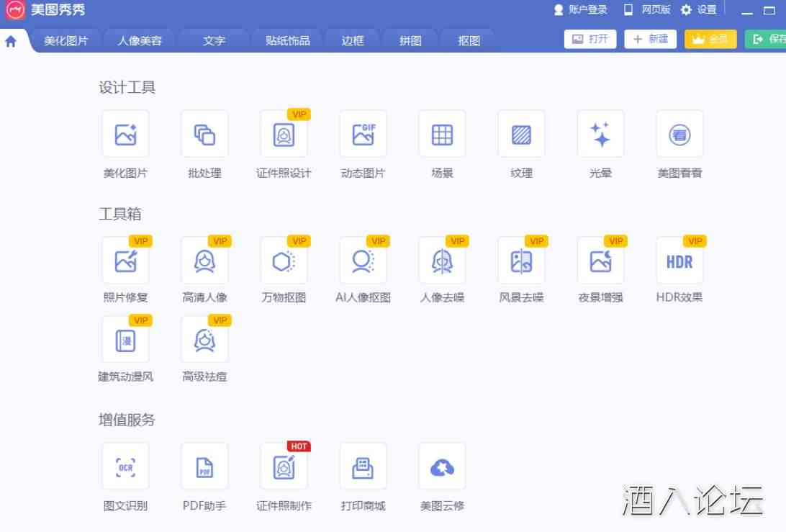Switch to the 贴纸饰品 tab
The height and width of the screenshot is (532, 786).
(x=288, y=40)
